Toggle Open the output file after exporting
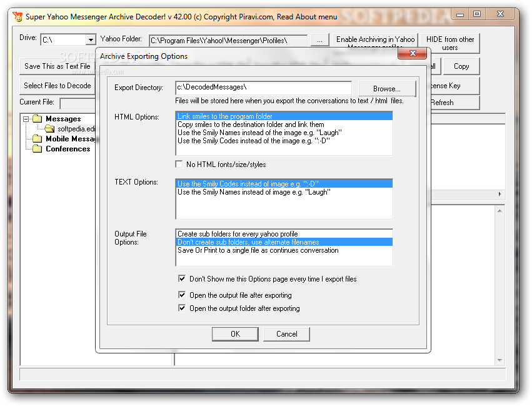Screen dimensions: 532x406 pyautogui.click(x=182, y=295)
